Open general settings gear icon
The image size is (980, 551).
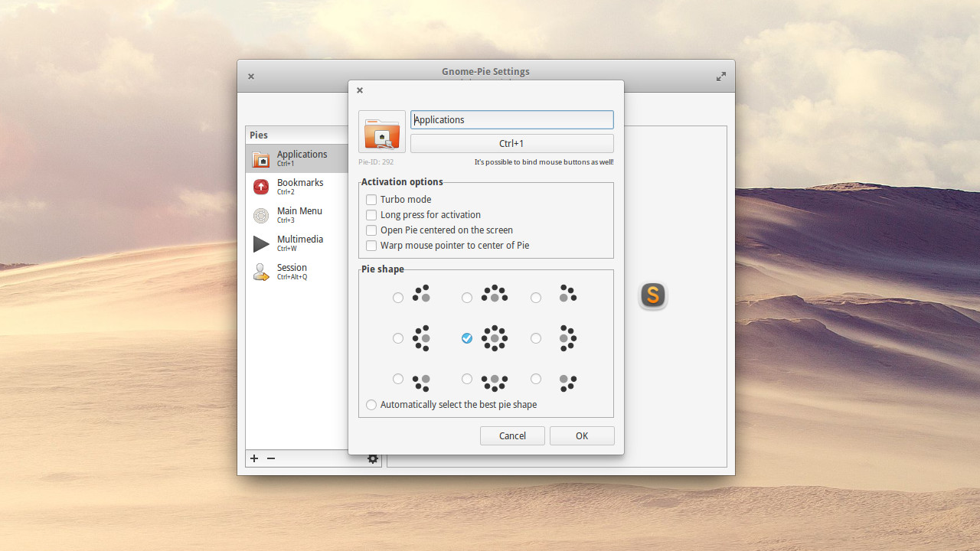373,458
